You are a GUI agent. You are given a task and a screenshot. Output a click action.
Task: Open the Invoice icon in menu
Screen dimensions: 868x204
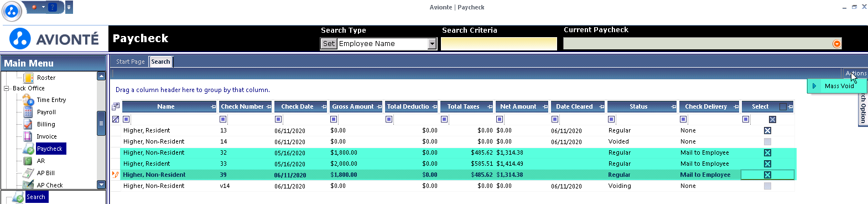click(x=28, y=136)
